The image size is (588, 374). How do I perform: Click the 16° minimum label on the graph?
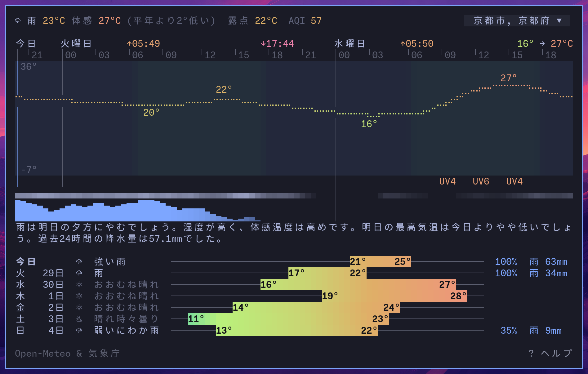369,124
